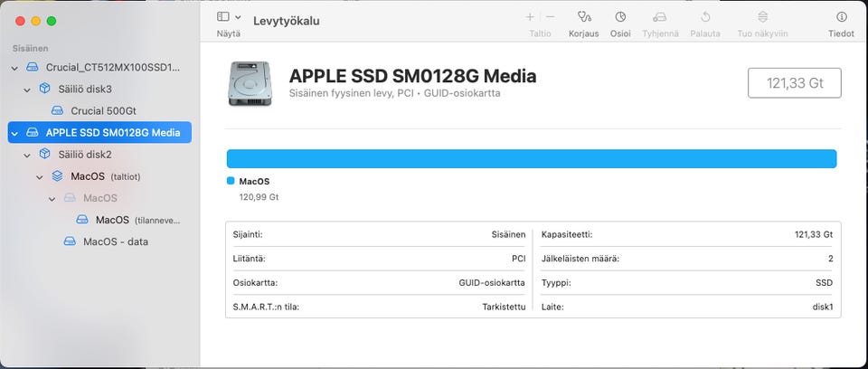868x369 pixels.
Task: Select the greyed MacOS volume row
Action: [x=99, y=198]
